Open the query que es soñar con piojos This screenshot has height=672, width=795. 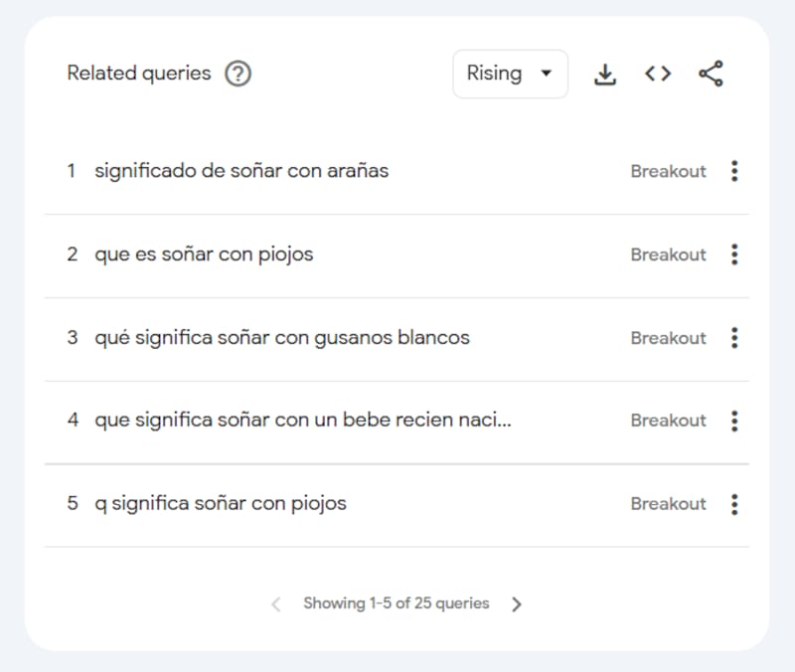point(205,254)
